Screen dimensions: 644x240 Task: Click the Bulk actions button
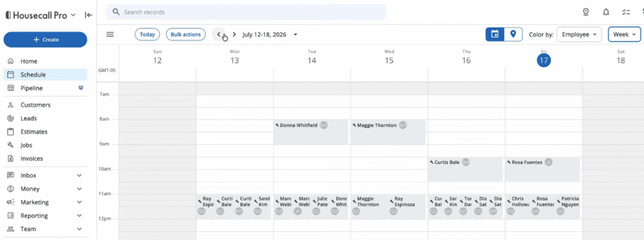[x=186, y=35]
